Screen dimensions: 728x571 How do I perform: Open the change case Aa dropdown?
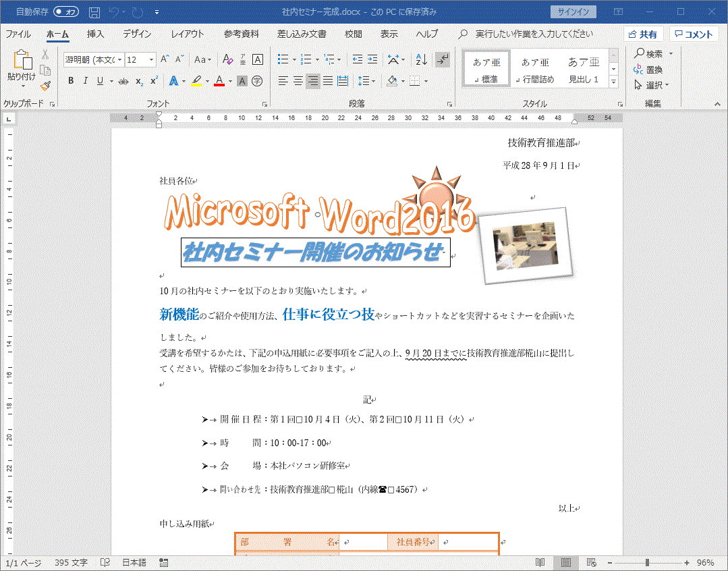(x=203, y=59)
